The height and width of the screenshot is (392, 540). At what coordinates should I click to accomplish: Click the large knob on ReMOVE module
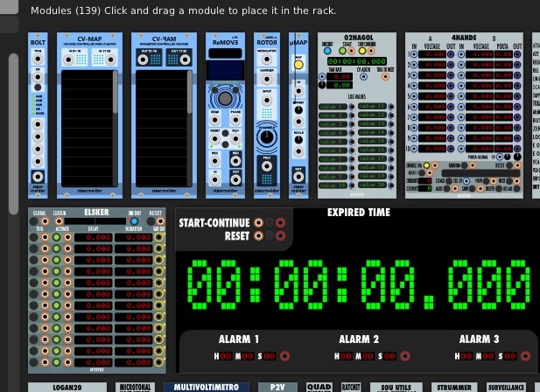(225, 98)
